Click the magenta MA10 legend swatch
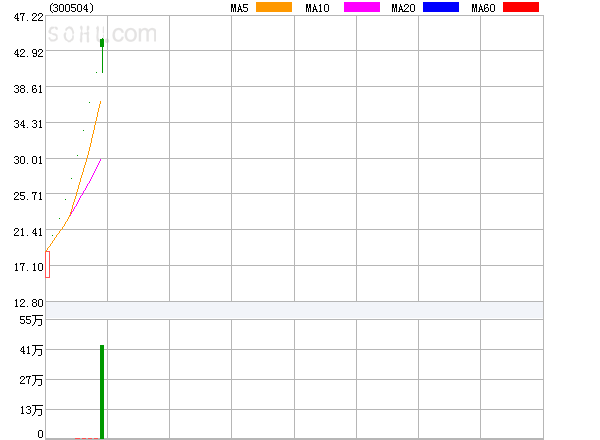Screen dimensions: 600x440 pos(362,7)
